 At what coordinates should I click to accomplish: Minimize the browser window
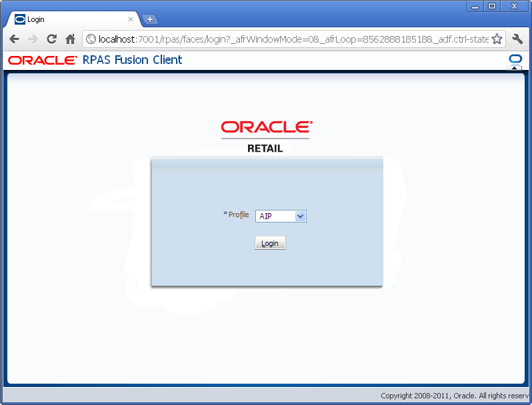coord(475,7)
